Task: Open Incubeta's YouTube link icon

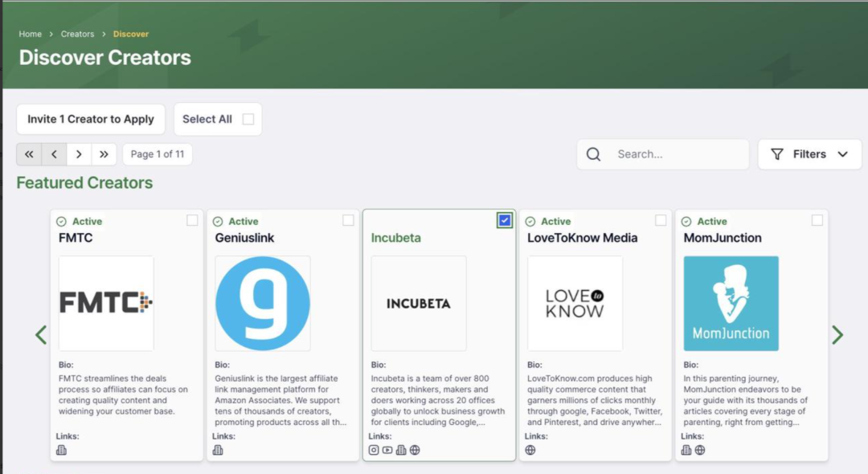Action: (x=387, y=450)
